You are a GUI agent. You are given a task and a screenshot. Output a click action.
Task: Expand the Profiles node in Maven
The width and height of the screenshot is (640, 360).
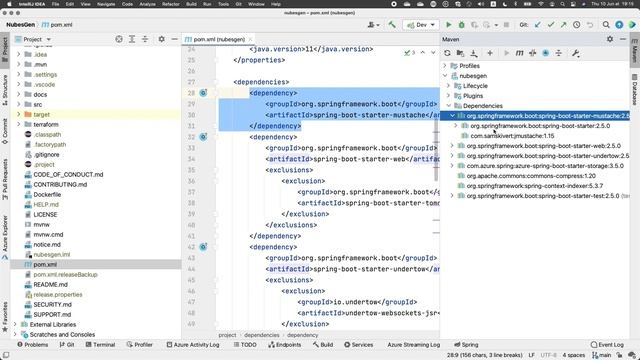(445, 66)
